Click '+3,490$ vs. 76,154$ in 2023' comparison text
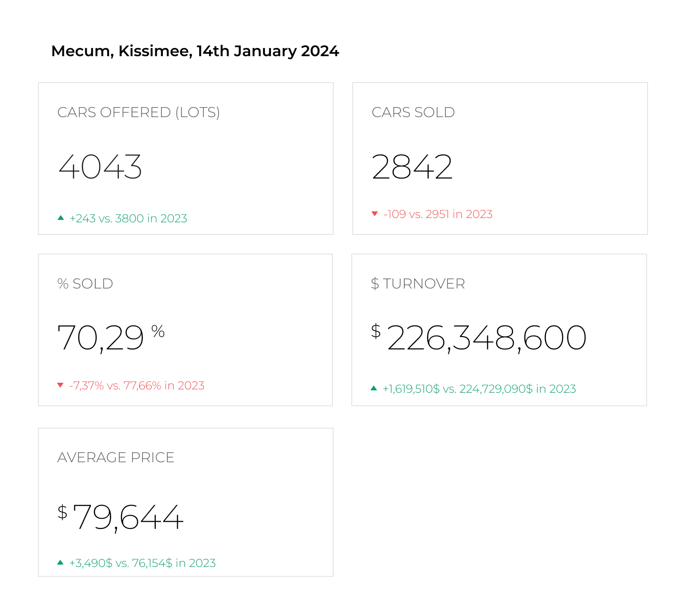 142,563
